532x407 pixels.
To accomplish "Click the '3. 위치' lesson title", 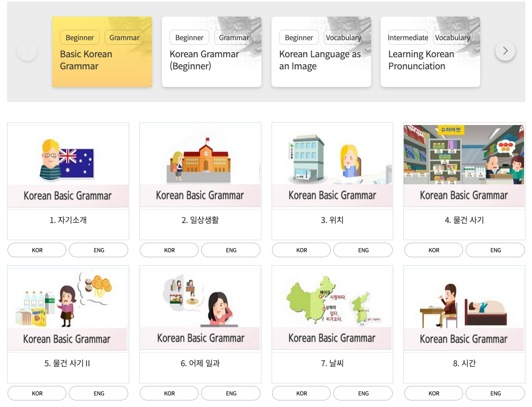I will [x=332, y=220].
